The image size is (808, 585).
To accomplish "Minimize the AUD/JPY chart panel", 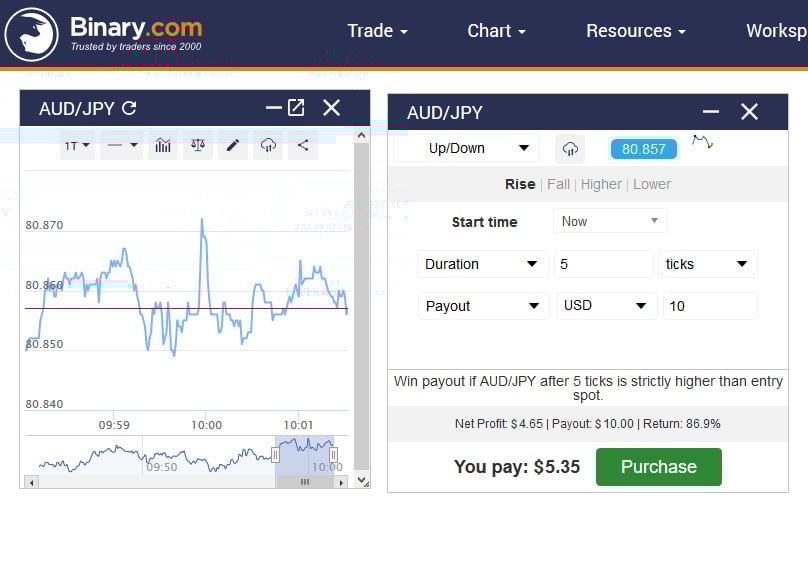I will [273, 108].
